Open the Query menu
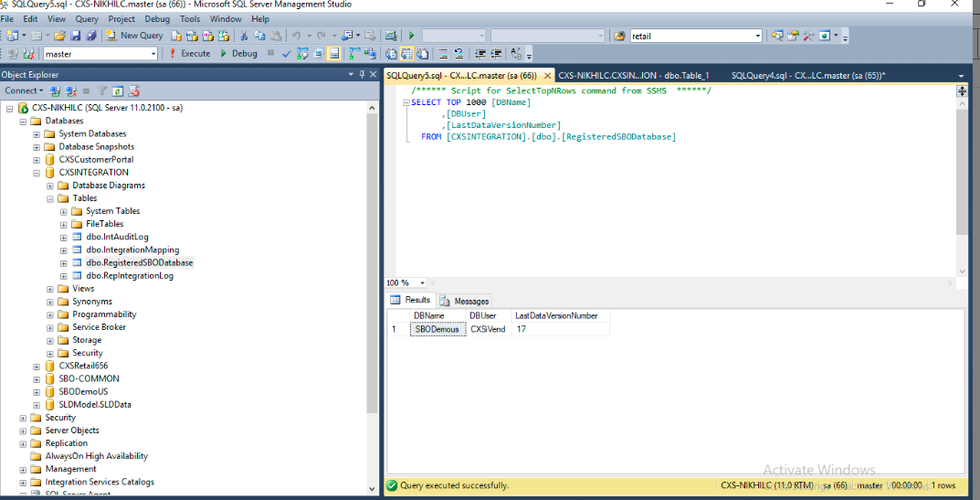Viewport: 980px width, 500px height. (87, 19)
